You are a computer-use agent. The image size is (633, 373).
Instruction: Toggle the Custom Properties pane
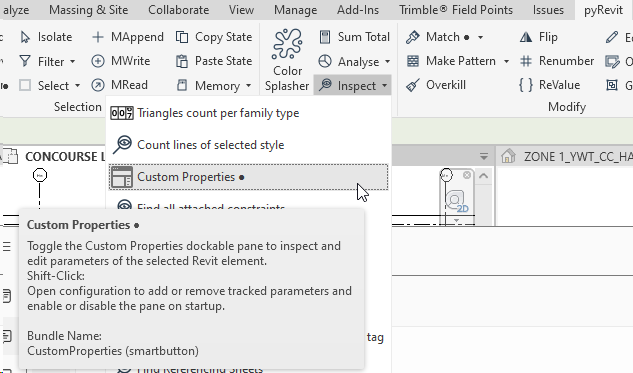pos(248,177)
